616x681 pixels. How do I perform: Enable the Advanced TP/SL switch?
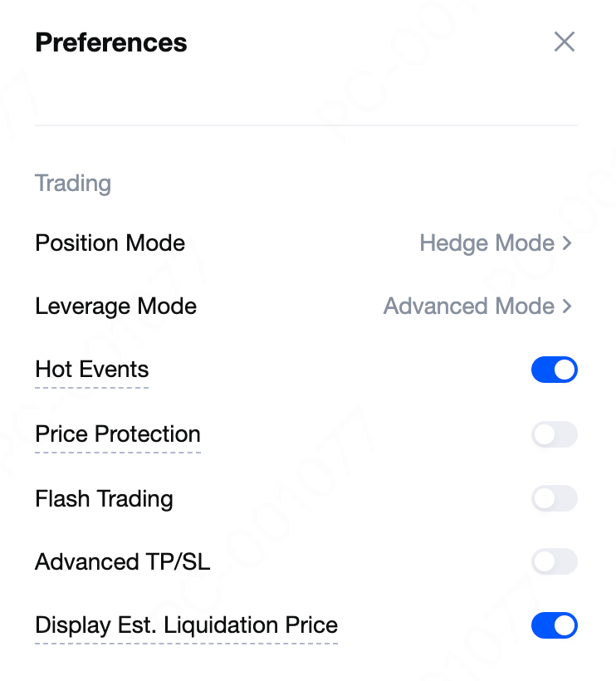(x=555, y=562)
